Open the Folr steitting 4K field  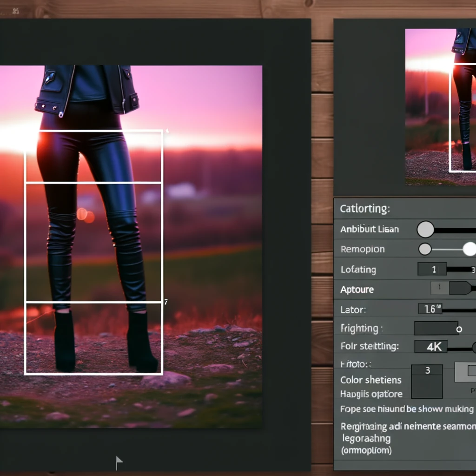pos(431,346)
